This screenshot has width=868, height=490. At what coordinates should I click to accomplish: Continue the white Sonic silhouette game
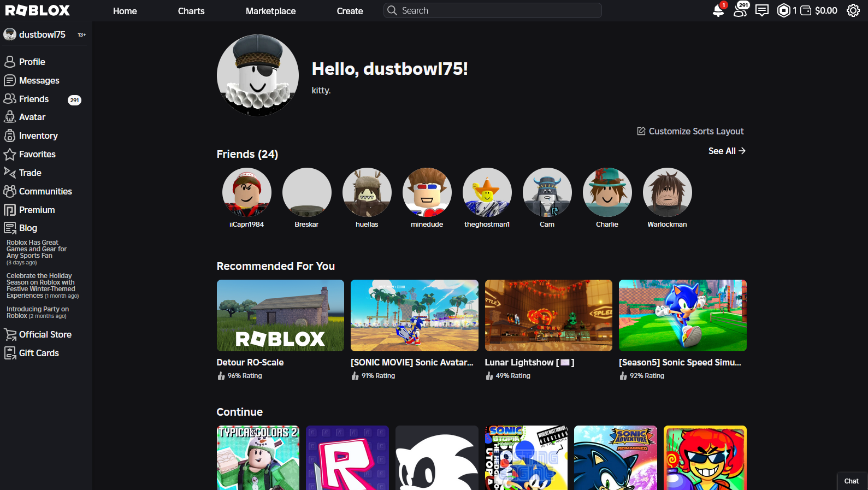(437, 458)
